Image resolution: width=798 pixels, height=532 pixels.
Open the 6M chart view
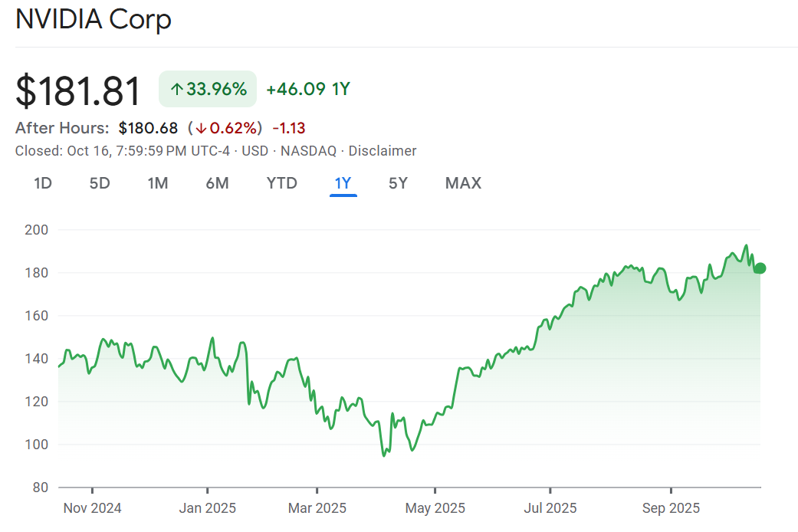tap(218, 183)
